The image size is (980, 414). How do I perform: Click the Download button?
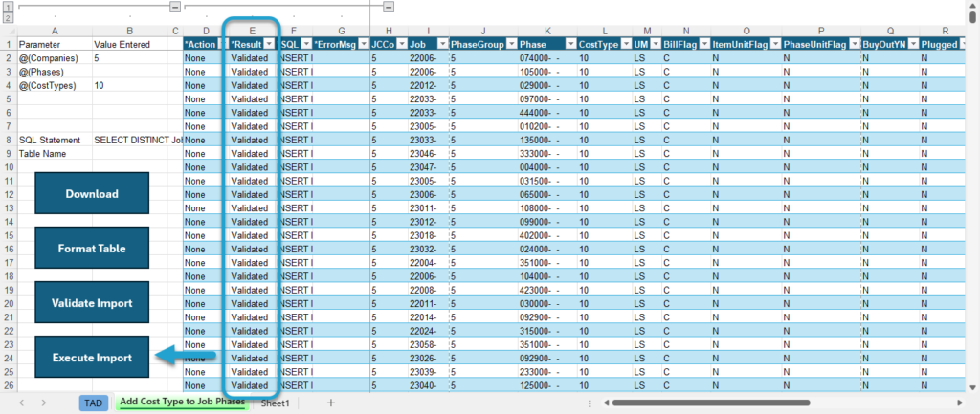tap(92, 193)
